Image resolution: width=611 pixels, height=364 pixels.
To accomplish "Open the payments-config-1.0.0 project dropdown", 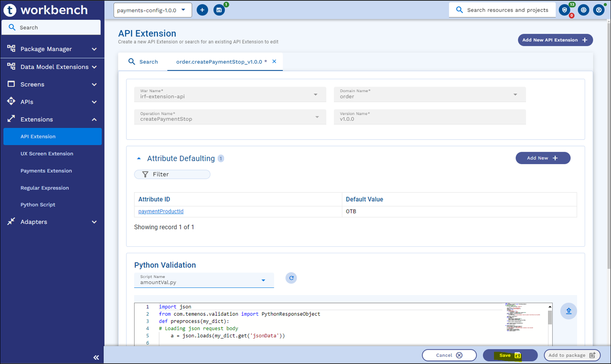I will tap(153, 10).
